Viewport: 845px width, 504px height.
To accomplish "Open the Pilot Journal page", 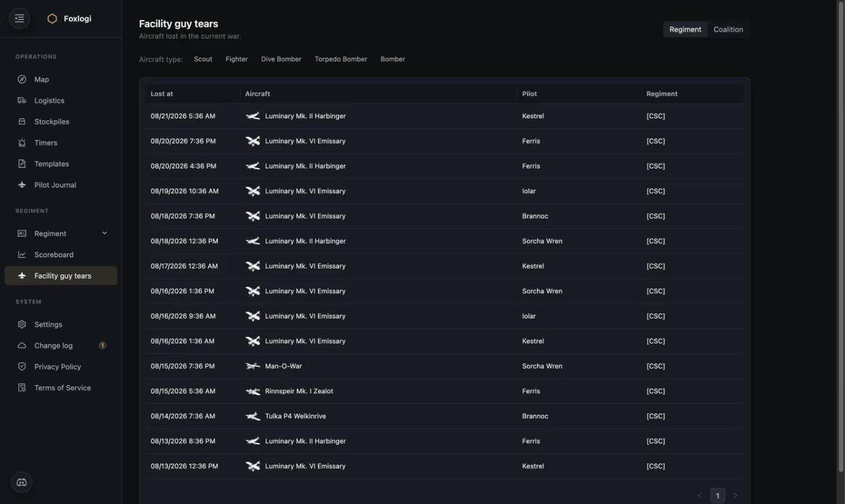I will tap(61, 185).
